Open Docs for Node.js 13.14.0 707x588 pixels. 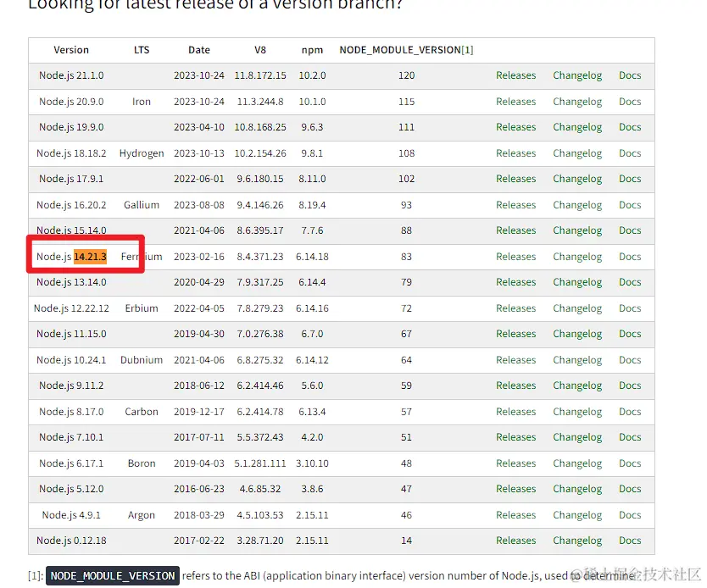click(630, 282)
